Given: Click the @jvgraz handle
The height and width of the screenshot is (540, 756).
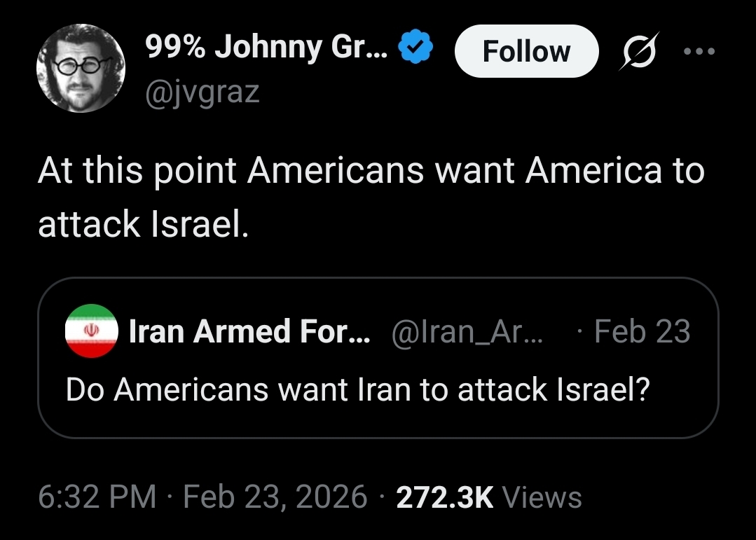Looking at the screenshot, I should [x=202, y=92].
